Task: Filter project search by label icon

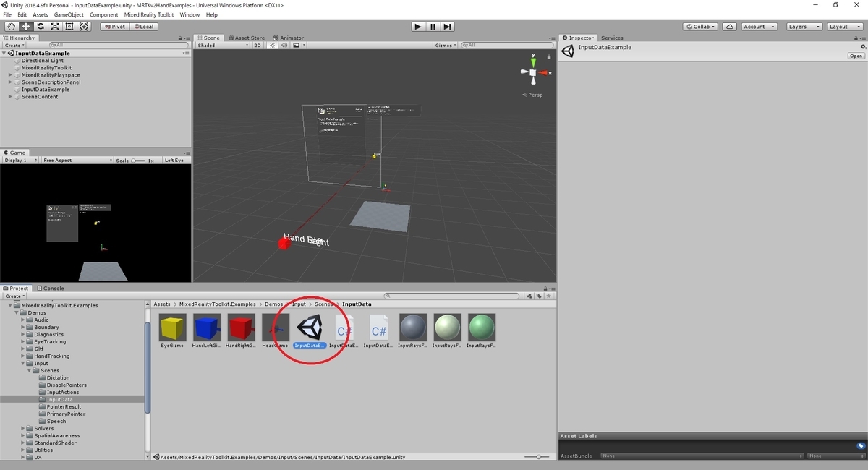Action: point(539,296)
